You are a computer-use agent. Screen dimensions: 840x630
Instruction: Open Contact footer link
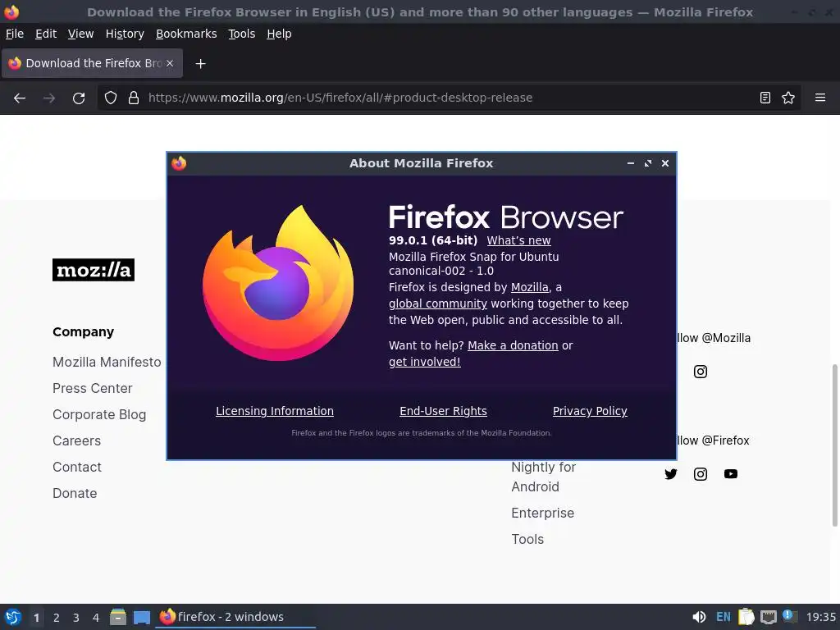coord(76,467)
